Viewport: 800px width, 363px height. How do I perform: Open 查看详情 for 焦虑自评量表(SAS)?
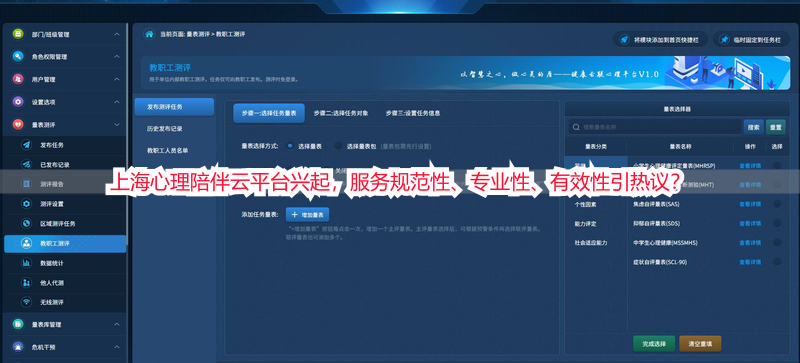tap(750, 204)
